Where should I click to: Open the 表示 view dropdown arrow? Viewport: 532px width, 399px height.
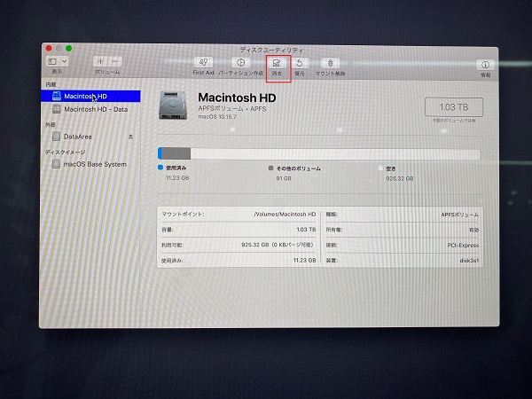64,61
